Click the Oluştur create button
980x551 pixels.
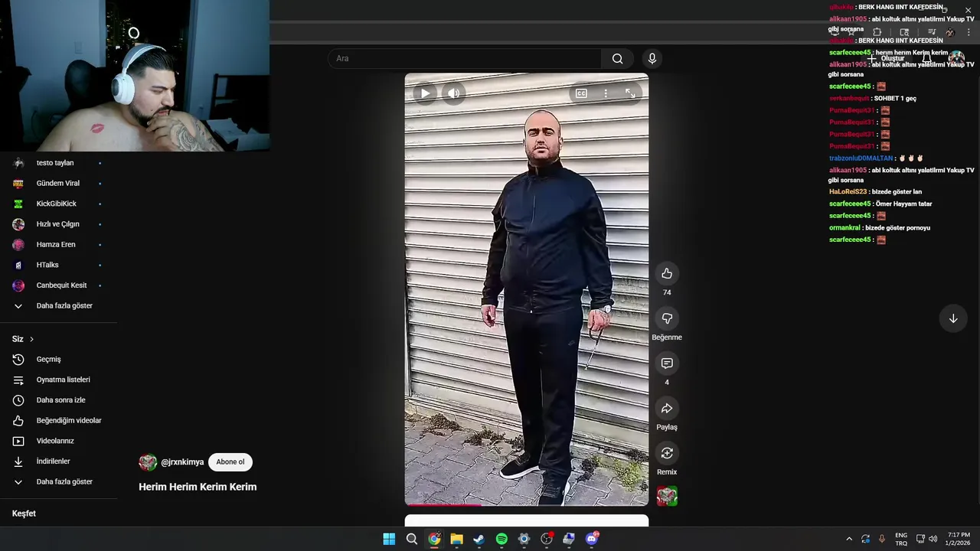886,58
